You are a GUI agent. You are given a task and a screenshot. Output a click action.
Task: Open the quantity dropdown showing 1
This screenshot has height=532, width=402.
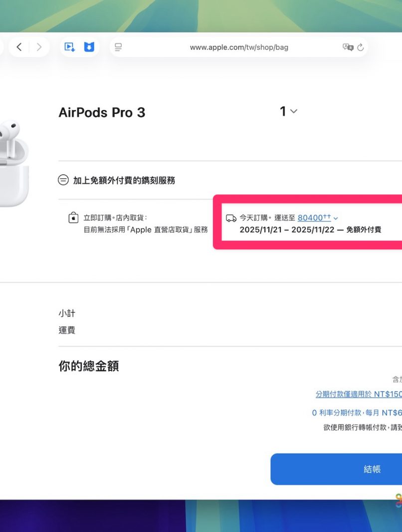tap(288, 112)
